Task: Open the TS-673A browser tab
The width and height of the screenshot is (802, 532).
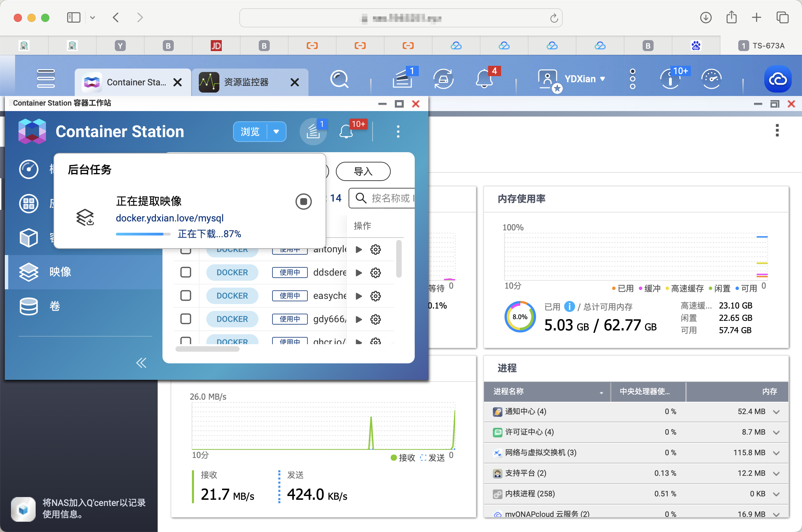Action: (x=761, y=46)
